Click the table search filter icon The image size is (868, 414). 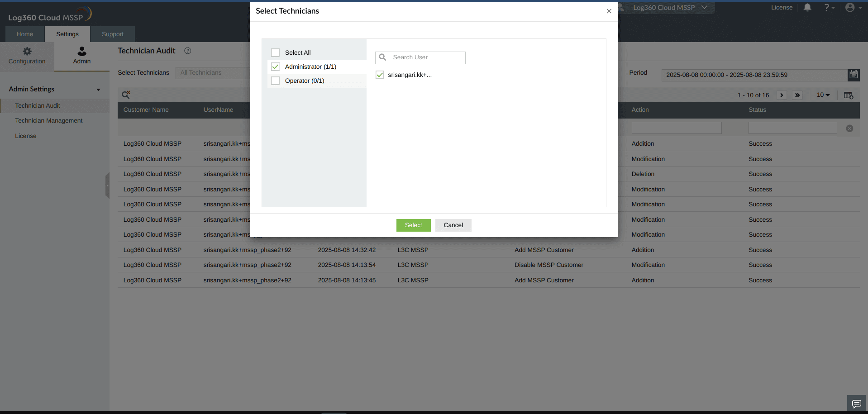tap(126, 95)
